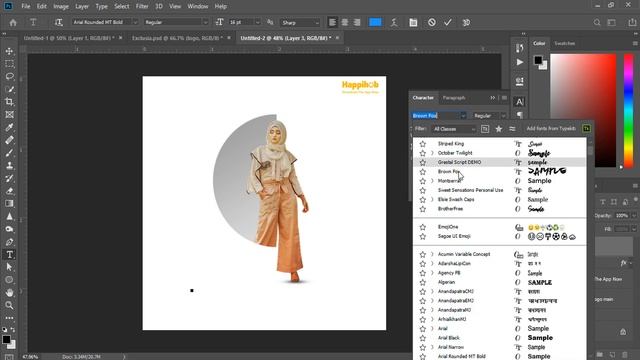Right align text in options bar

(357, 22)
